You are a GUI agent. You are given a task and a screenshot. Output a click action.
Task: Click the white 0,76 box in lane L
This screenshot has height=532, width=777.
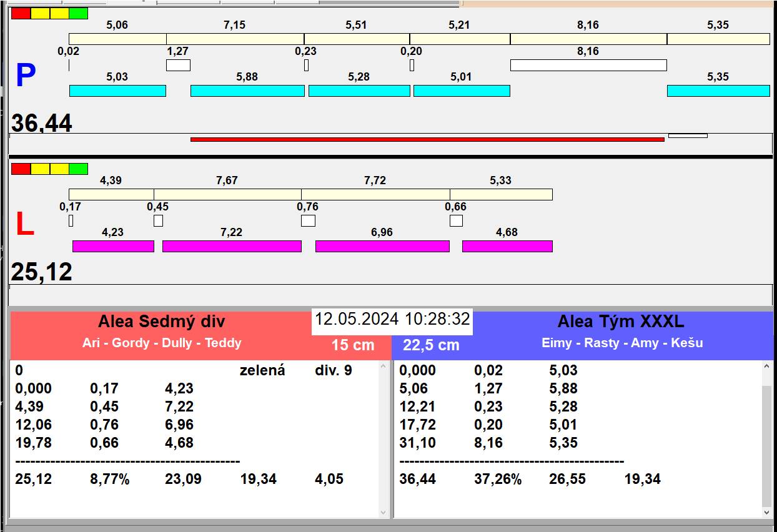(308, 220)
